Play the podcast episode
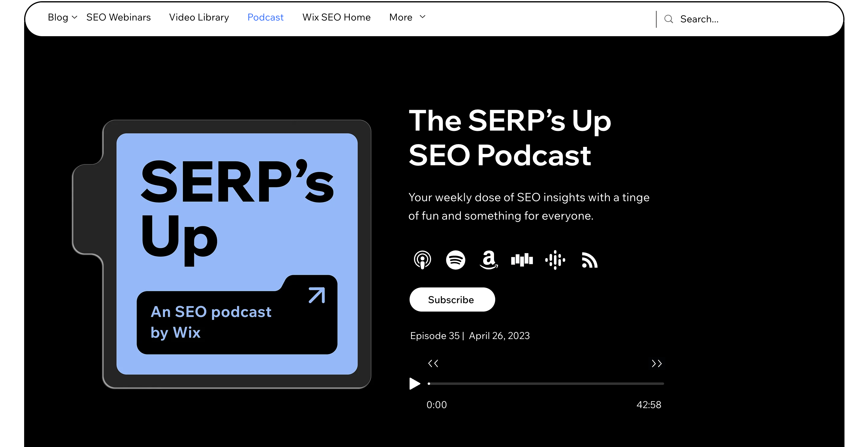This screenshot has height=447, width=868. tap(414, 384)
